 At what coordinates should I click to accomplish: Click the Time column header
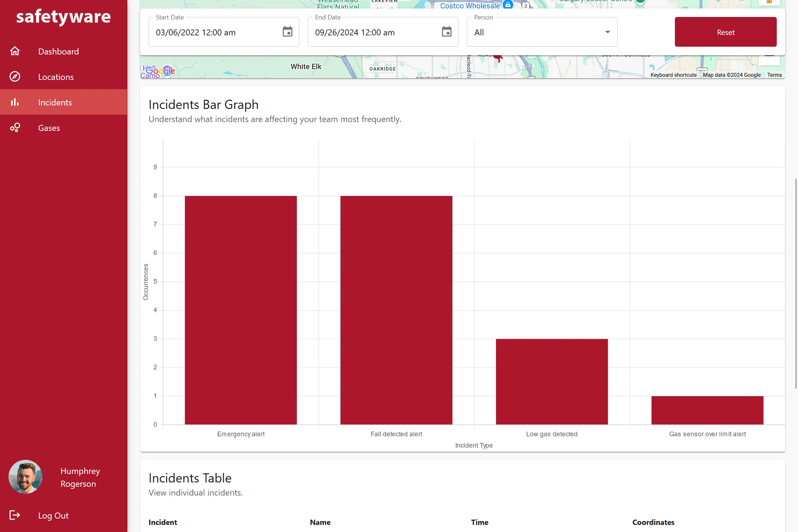(x=480, y=522)
